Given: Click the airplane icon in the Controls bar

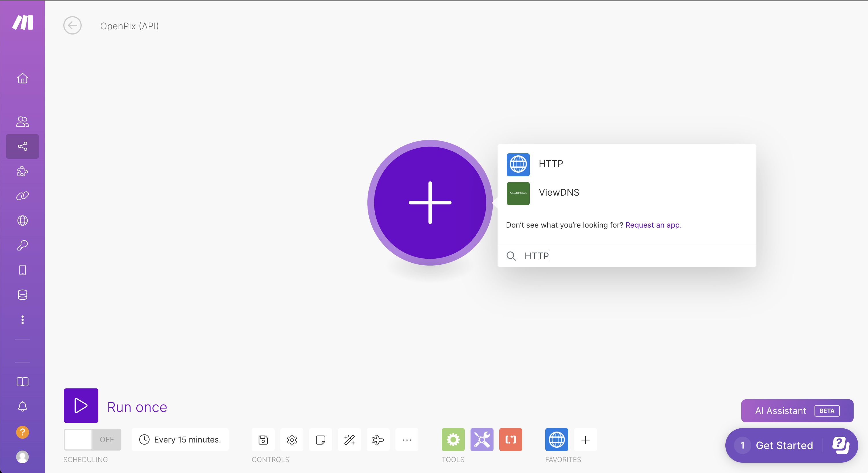Looking at the screenshot, I should [x=378, y=440].
